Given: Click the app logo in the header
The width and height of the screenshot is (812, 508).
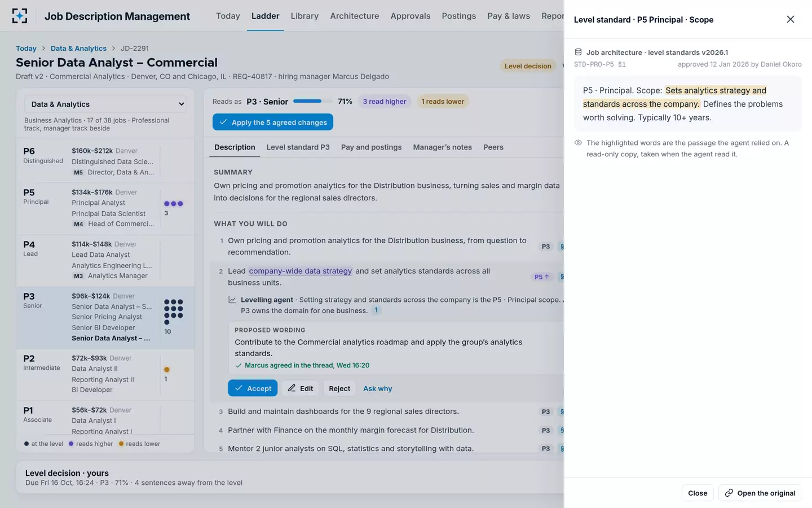Looking at the screenshot, I should tap(20, 16).
